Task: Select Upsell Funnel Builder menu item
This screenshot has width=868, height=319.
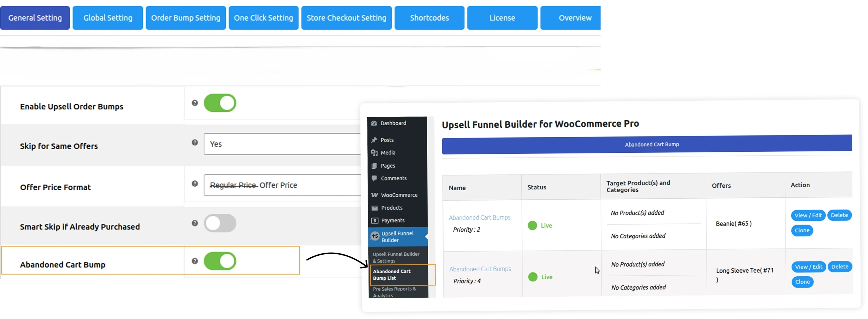Action: 398,237
